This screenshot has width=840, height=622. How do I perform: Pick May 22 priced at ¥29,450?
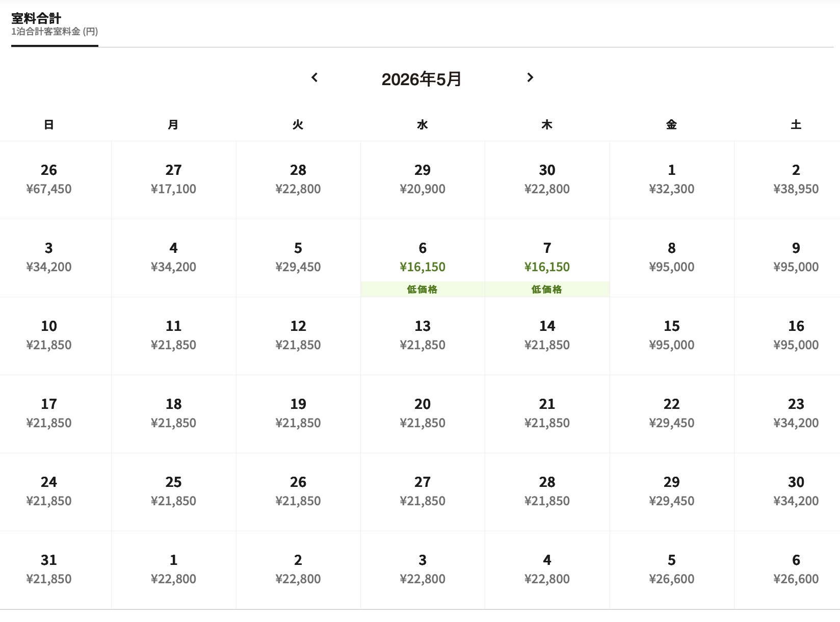671,413
